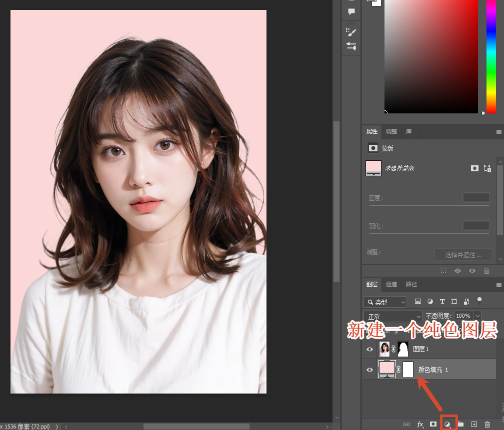Create a new group folder
Screen dimensions: 504x430
[x=460, y=424]
